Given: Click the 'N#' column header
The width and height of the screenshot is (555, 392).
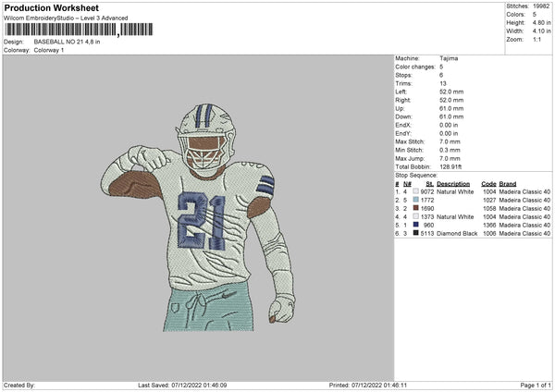Looking at the screenshot, I should point(407,184).
